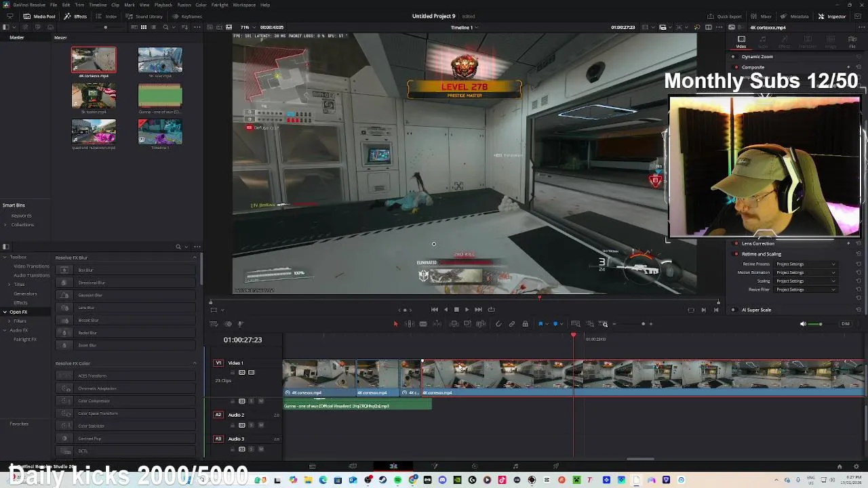Collapse the Resolve FX Blur section
This screenshot has width=868, height=488.
(x=195, y=258)
